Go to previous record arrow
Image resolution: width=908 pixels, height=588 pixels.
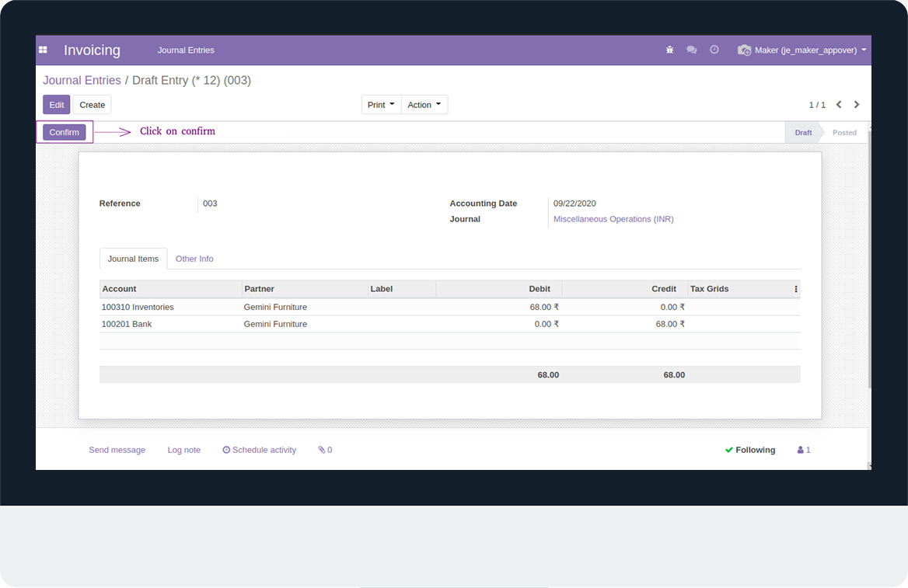pos(839,105)
